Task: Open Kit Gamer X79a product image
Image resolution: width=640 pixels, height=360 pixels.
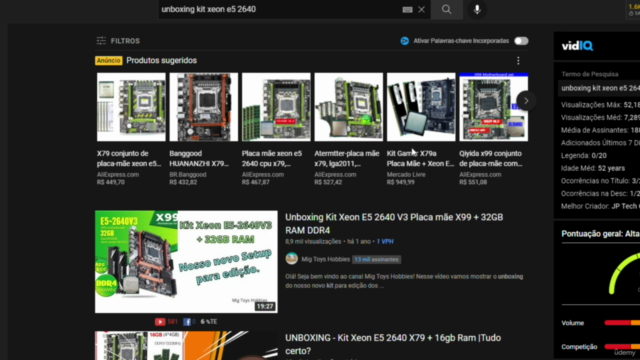Action: tap(421, 107)
